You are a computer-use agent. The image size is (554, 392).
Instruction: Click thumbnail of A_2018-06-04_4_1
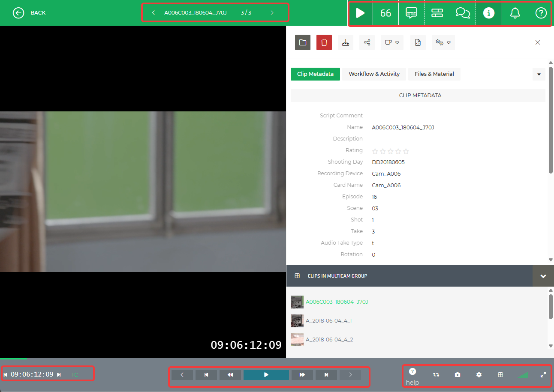[x=297, y=321]
